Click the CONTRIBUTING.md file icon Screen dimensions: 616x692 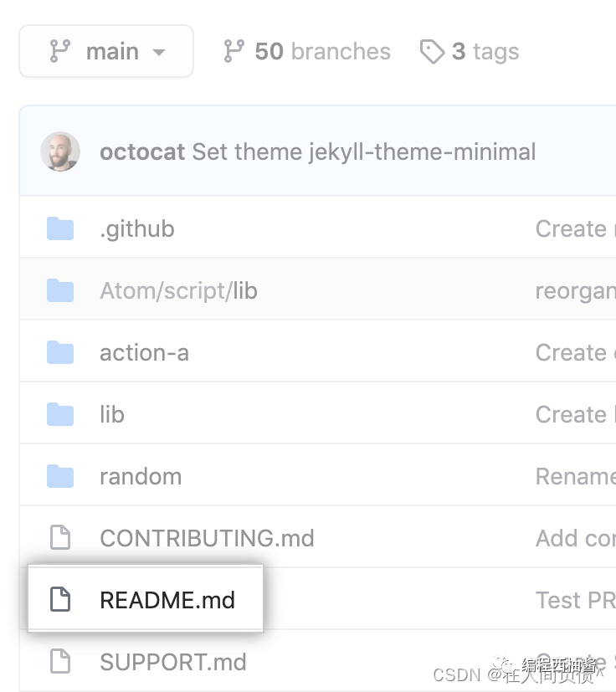point(60,538)
